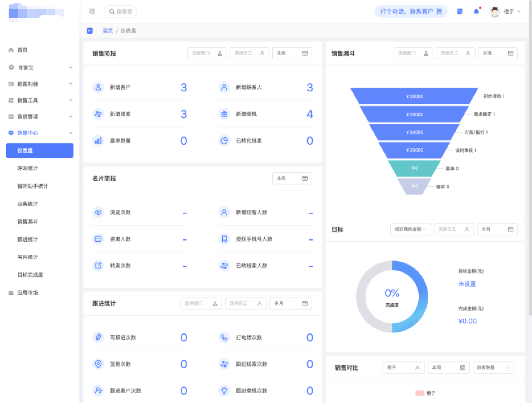
Task: Open notifications via the bell icon
Action: tap(476, 11)
